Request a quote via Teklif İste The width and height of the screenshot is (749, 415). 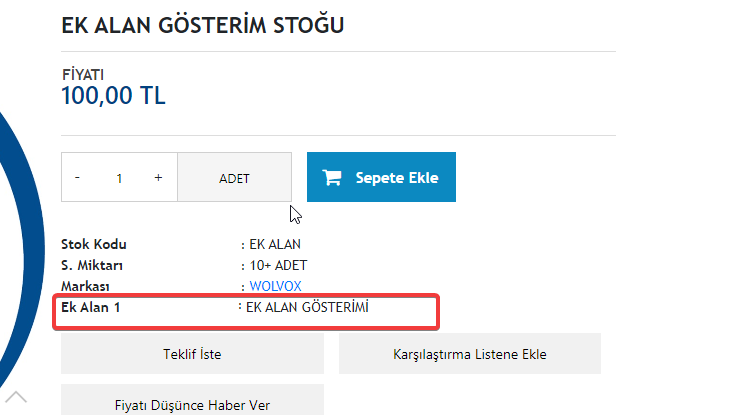192,354
